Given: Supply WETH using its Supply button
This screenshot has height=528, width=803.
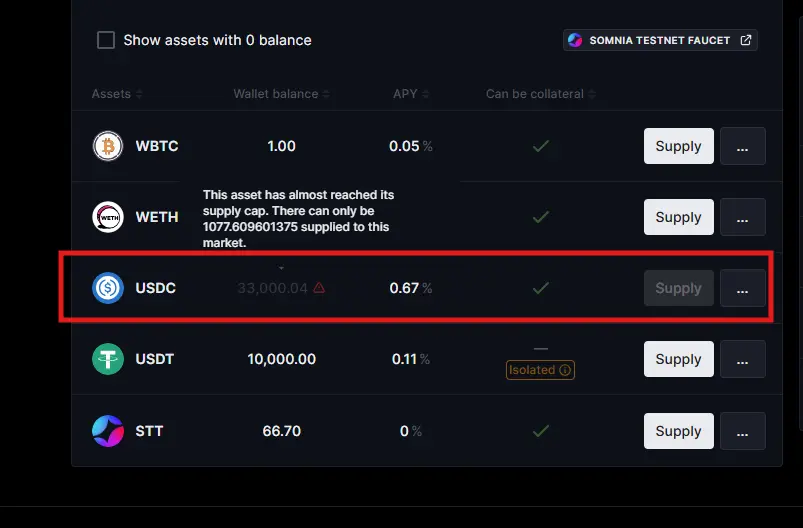Looking at the screenshot, I should 679,217.
